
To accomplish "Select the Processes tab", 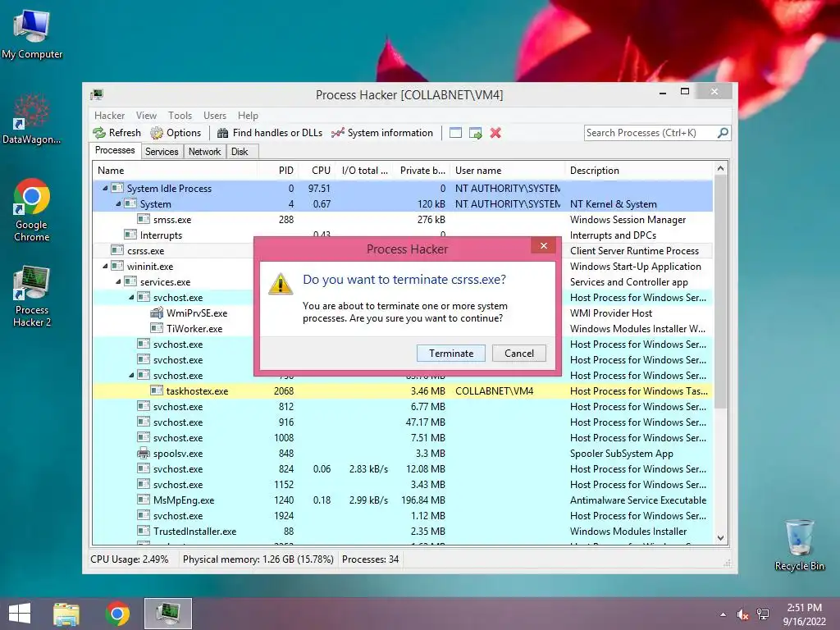I will pyautogui.click(x=115, y=151).
